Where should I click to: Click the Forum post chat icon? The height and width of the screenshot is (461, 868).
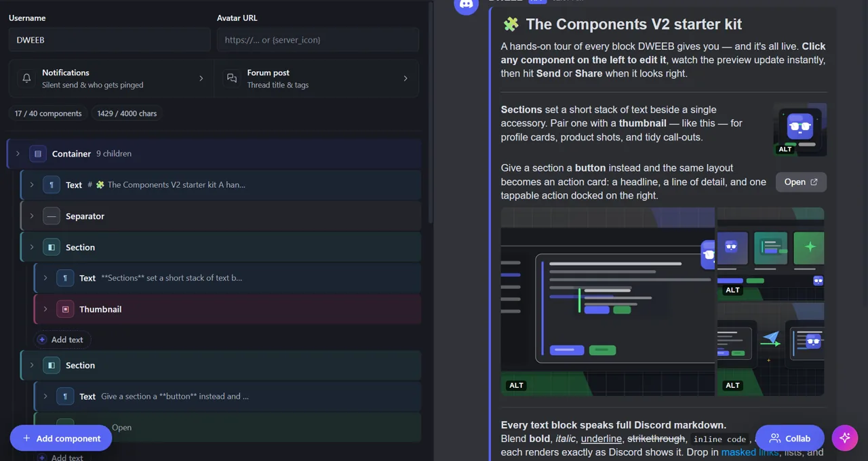tap(232, 79)
